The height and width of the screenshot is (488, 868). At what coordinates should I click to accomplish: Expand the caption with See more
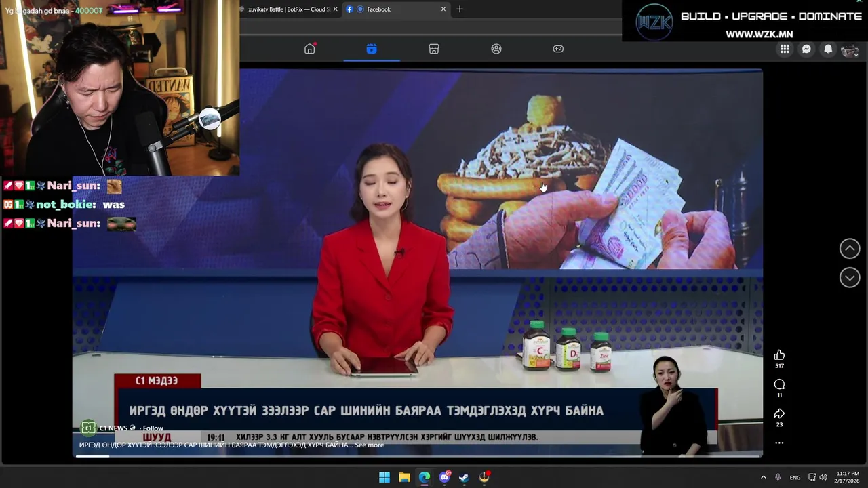[370, 445]
